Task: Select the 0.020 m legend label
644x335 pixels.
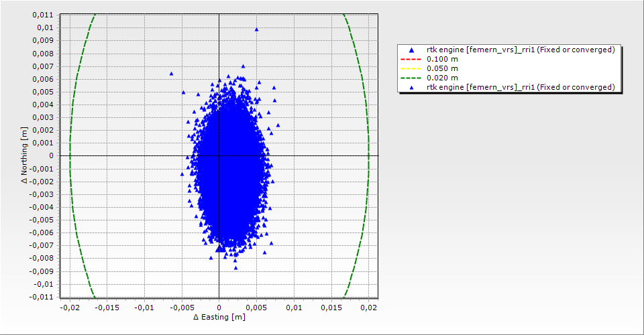Action: pos(442,78)
